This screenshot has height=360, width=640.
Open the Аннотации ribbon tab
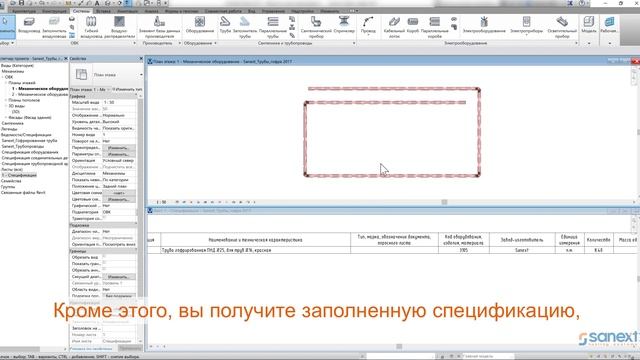coord(127,11)
